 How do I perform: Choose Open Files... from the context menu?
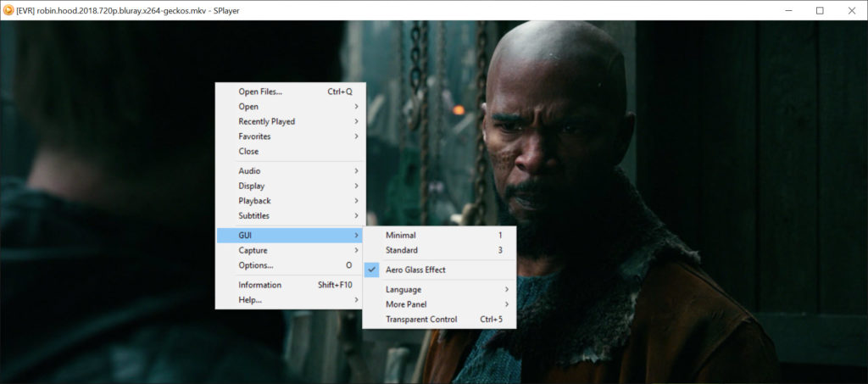click(x=290, y=92)
